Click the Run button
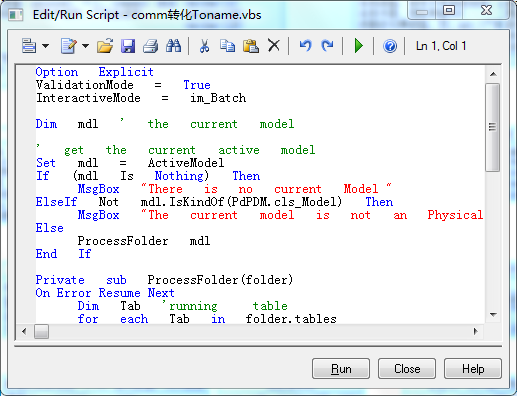This screenshot has width=517, height=396. point(341,369)
